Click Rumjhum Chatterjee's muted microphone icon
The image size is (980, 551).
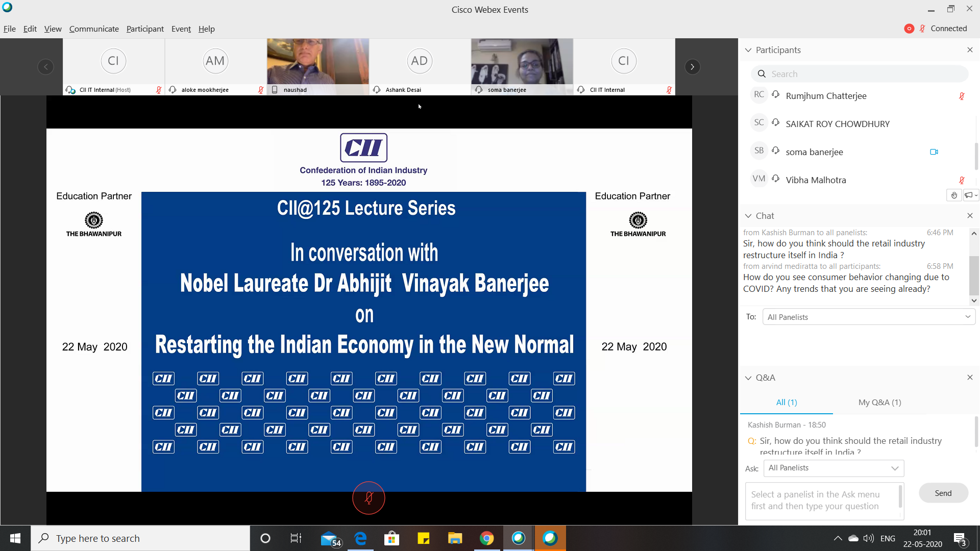962,96
